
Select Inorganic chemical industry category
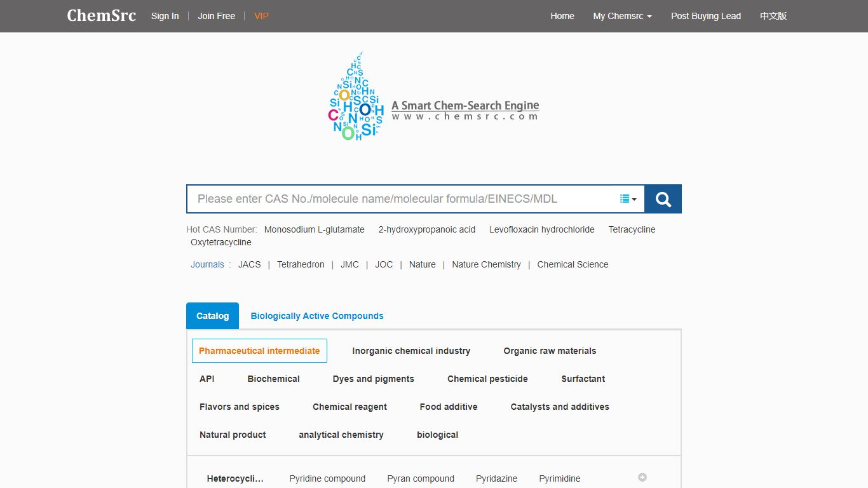[411, 351]
